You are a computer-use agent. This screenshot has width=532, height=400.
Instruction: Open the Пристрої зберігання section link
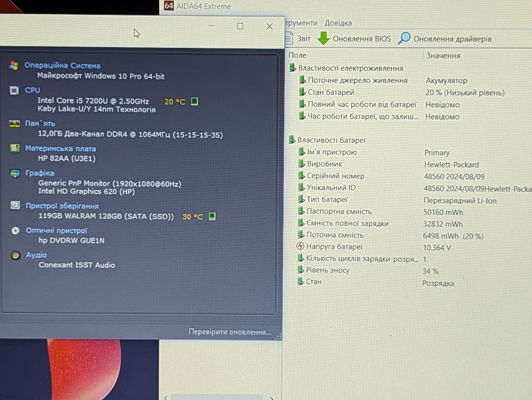[x=62, y=206]
